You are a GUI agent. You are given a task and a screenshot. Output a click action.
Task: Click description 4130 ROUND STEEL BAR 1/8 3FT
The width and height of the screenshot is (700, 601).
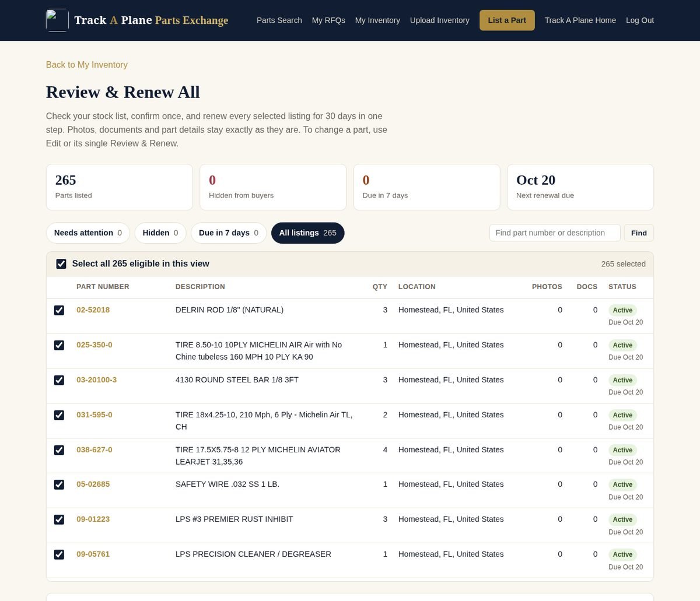pos(237,380)
